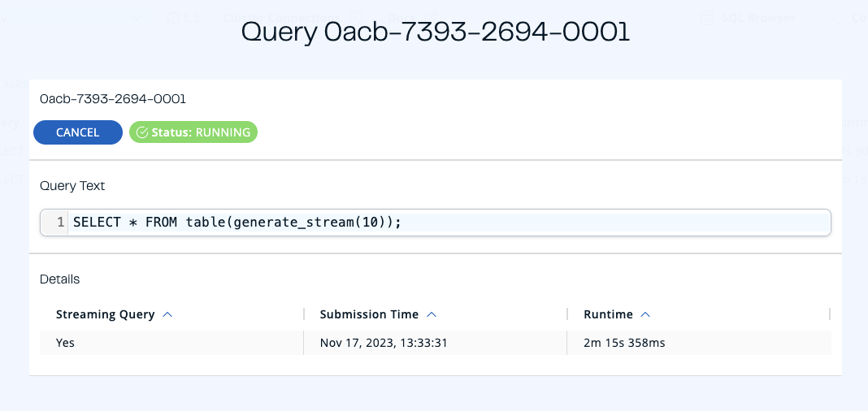This screenshot has height=411, width=868.
Task: Click the CANCEL button
Action: (78, 132)
